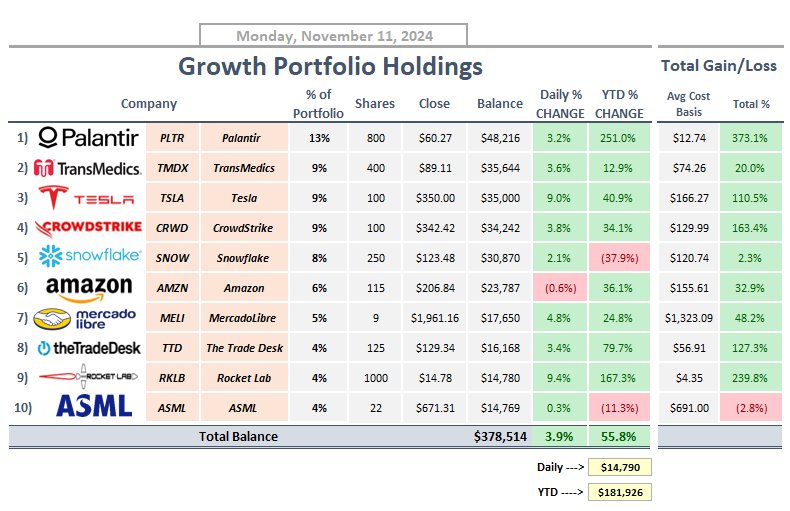Viewport: 790px width, 511px height.
Task: Click the Palantir company logo
Action: point(88,137)
